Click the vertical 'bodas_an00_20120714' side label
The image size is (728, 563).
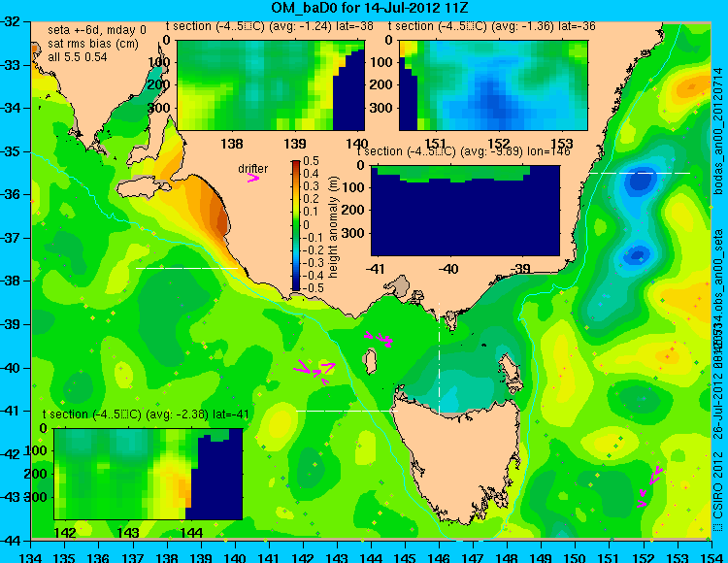(718, 131)
